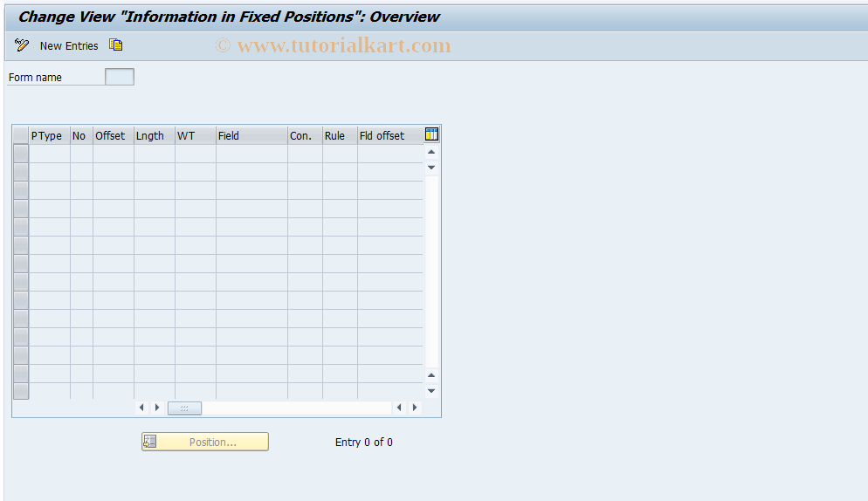Click the right arrow beside the horizontal scrollbar thumb

(x=157, y=408)
